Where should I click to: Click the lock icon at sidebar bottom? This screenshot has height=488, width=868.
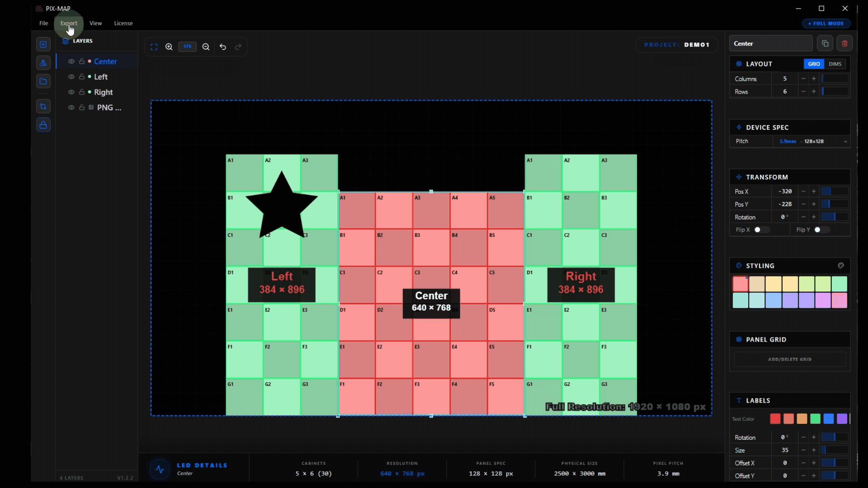[x=43, y=125]
